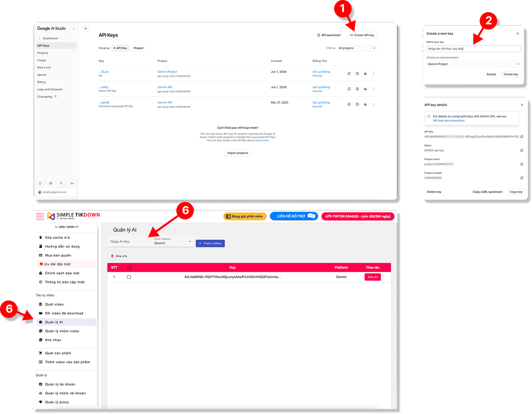Tick the checkbox for key row 1

(x=129, y=277)
